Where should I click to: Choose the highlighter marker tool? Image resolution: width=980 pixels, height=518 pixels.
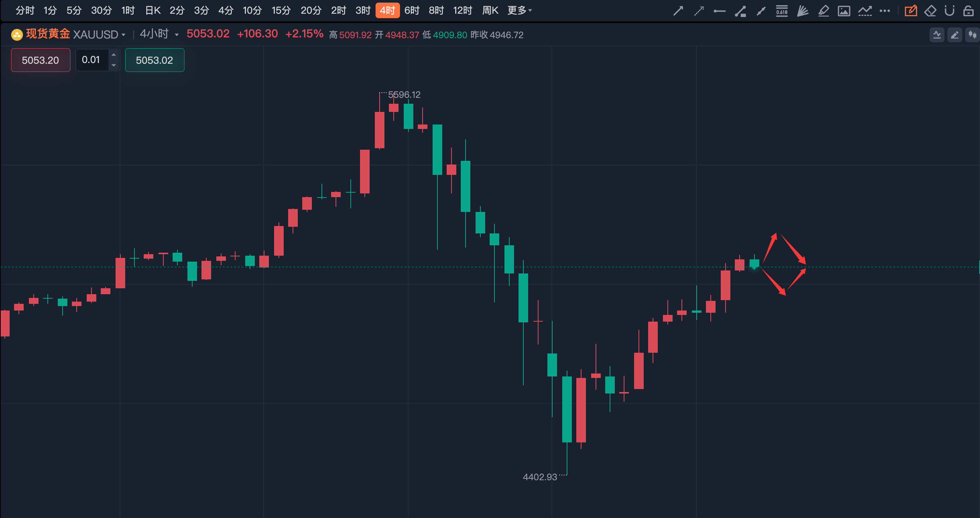[823, 11]
